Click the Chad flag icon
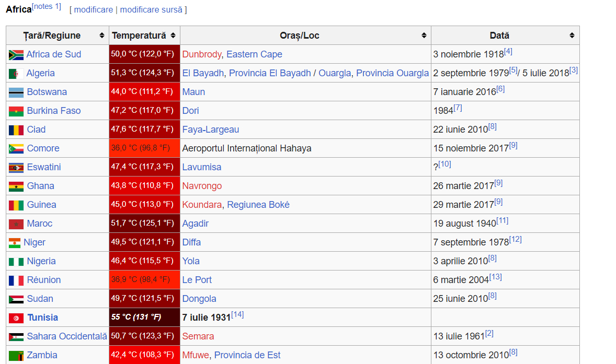This screenshot has height=364, width=616. click(16, 130)
